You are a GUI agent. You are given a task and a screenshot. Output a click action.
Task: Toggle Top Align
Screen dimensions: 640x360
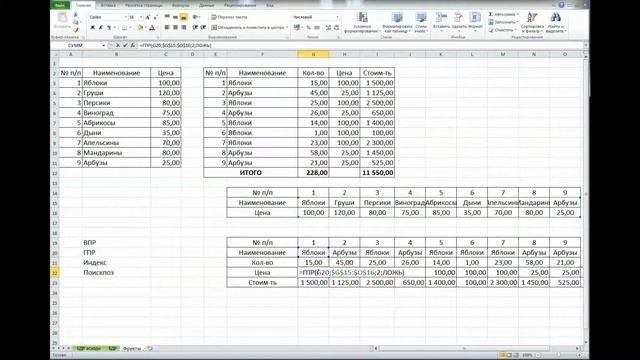coord(167,17)
